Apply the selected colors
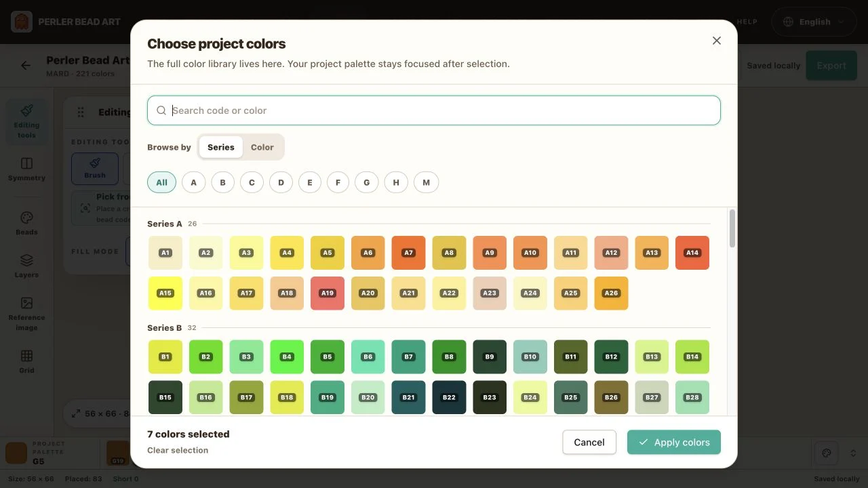868x488 pixels. point(674,443)
